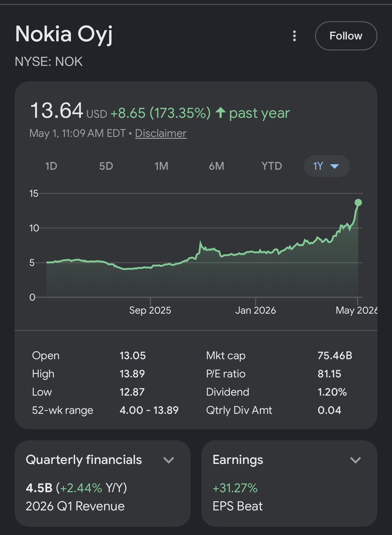Click the May 2026 axis label

point(356,310)
